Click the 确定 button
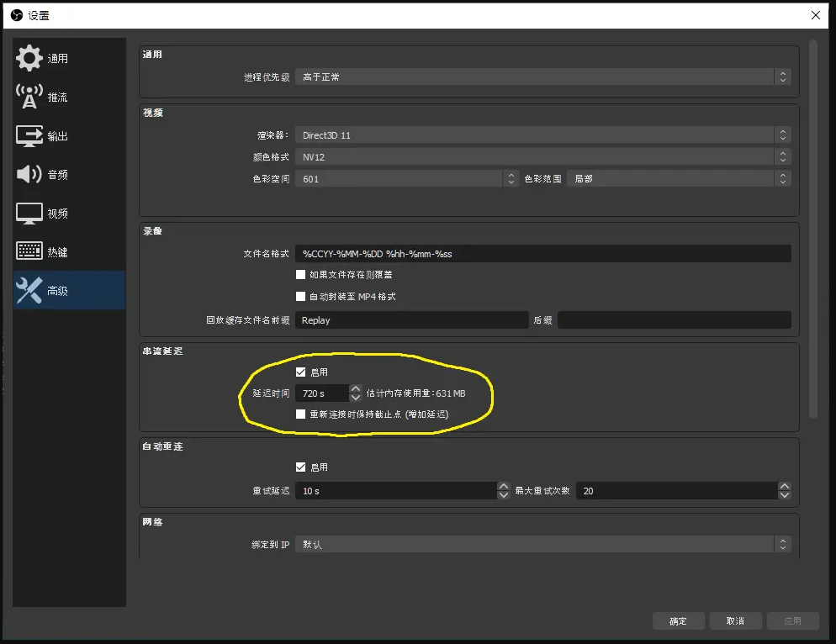The height and width of the screenshot is (644, 836). 678,620
